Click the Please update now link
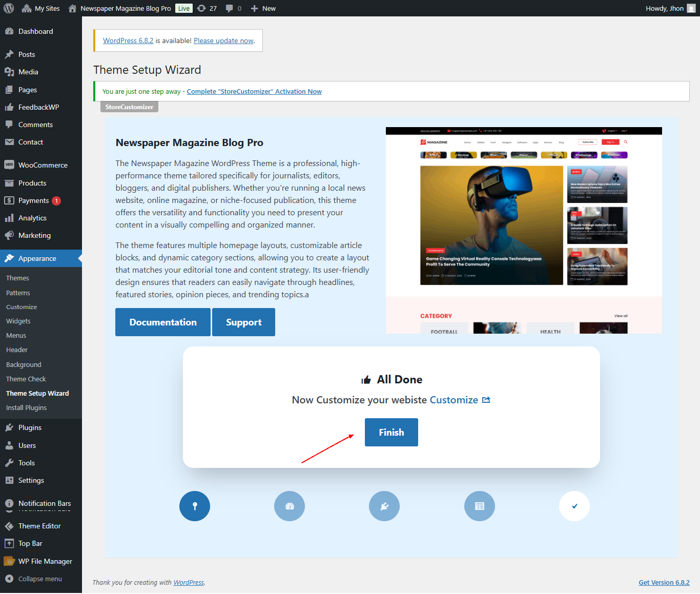Screen dimensions: 700x594 [x=223, y=40]
